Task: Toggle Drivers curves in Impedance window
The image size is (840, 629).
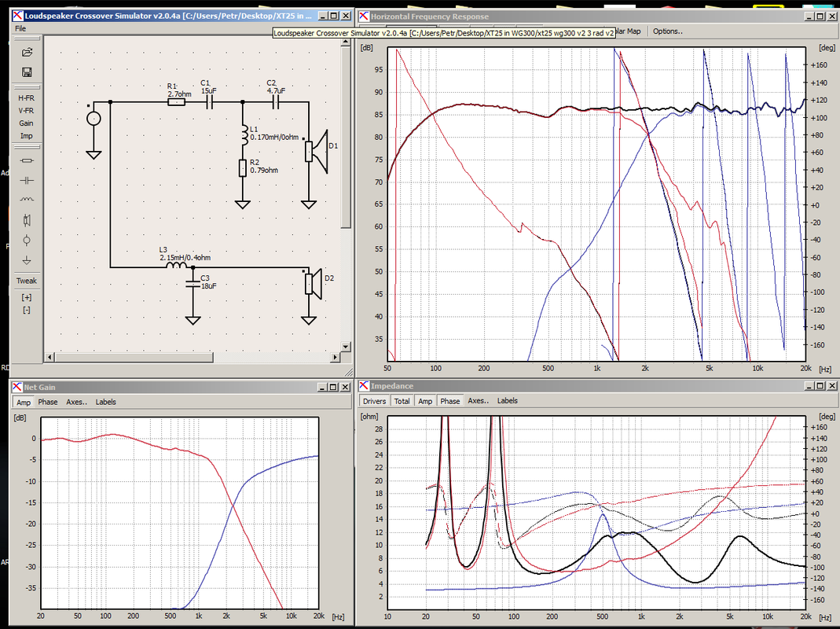Action: coord(374,401)
